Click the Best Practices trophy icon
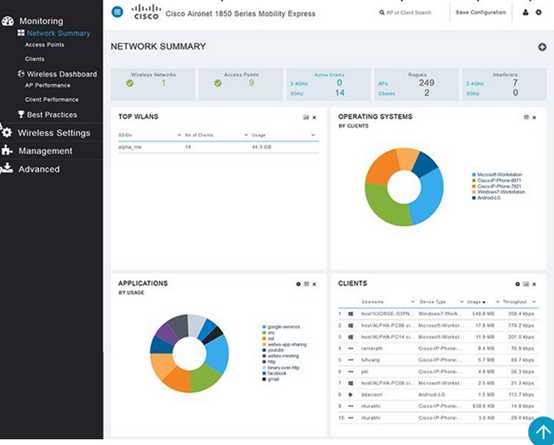The width and height of the screenshot is (554, 445). click(x=21, y=114)
